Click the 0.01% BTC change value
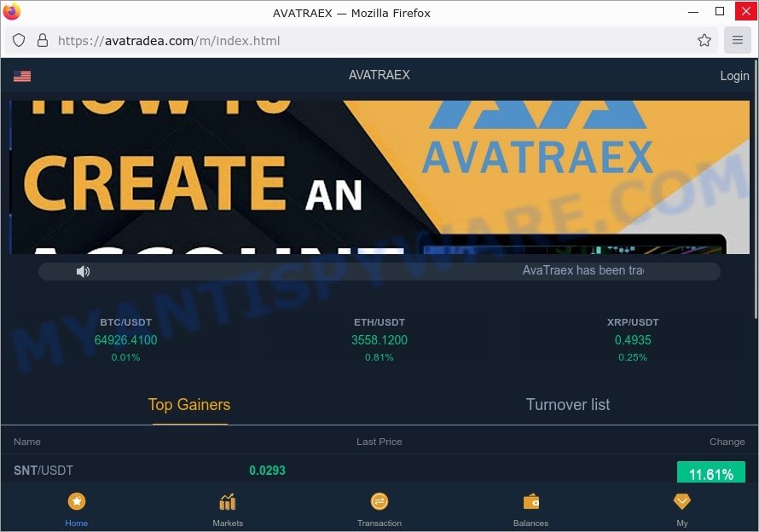Screen dimensions: 759x532 click(126, 357)
